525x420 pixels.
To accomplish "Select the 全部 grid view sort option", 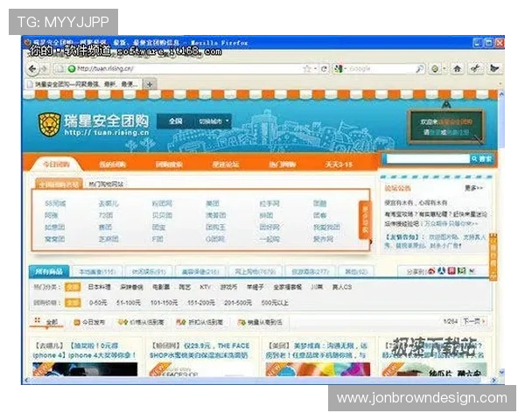I will [46, 322].
